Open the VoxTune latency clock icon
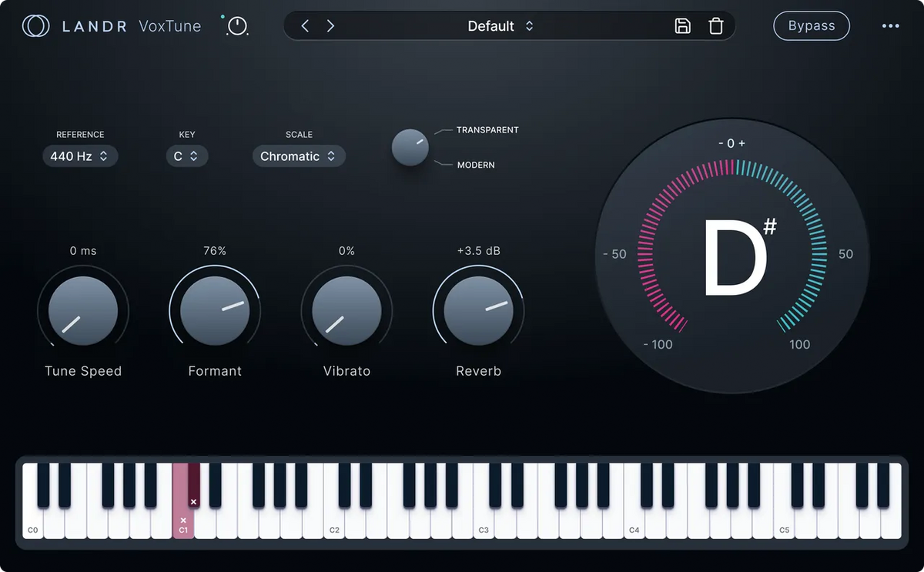Viewport: 924px width, 572px height. [236, 25]
